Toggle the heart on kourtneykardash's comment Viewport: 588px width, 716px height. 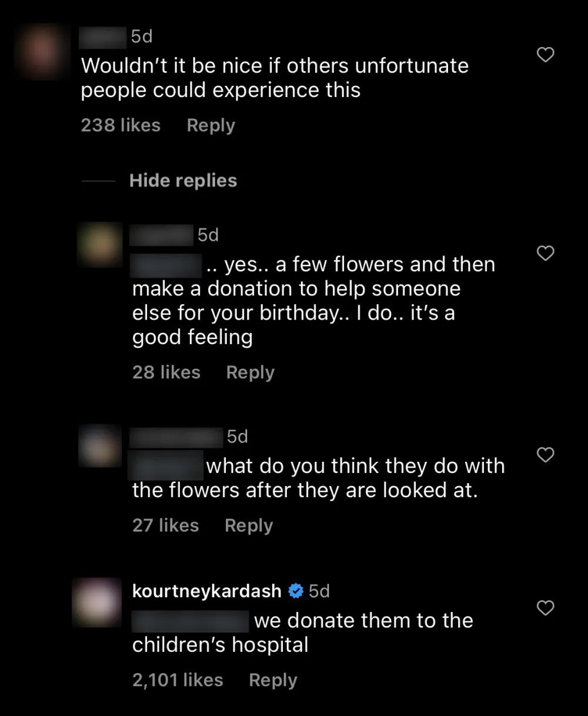pos(545,608)
